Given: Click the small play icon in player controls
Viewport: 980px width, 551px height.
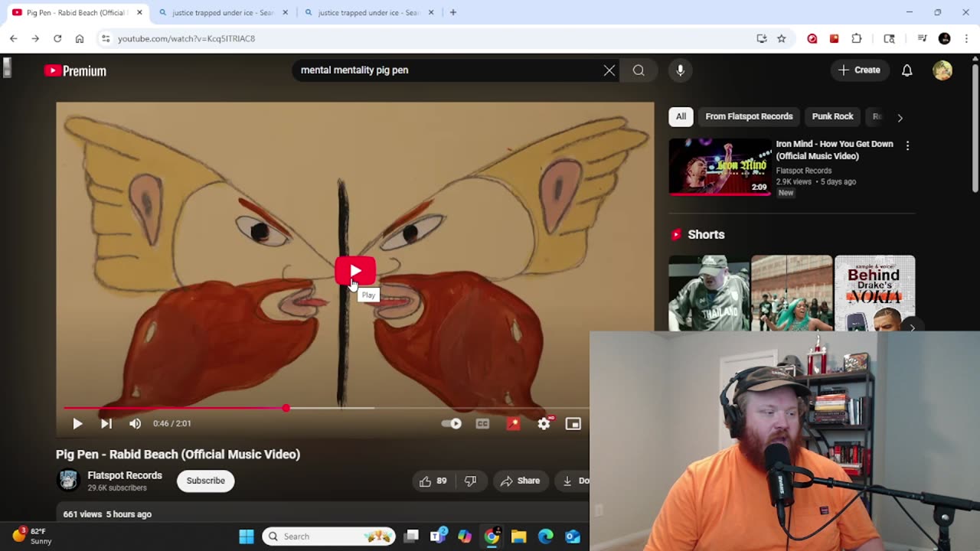Looking at the screenshot, I should (77, 423).
